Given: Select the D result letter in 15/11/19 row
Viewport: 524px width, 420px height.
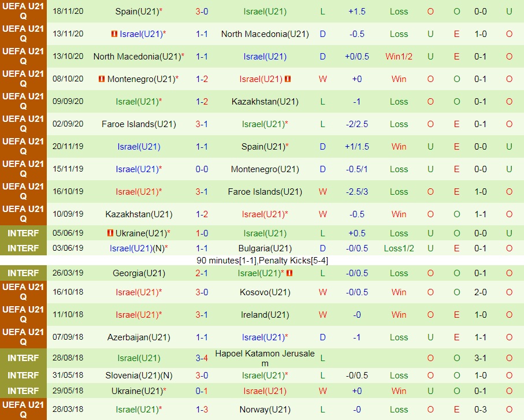Looking at the screenshot, I should pyautogui.click(x=322, y=169).
